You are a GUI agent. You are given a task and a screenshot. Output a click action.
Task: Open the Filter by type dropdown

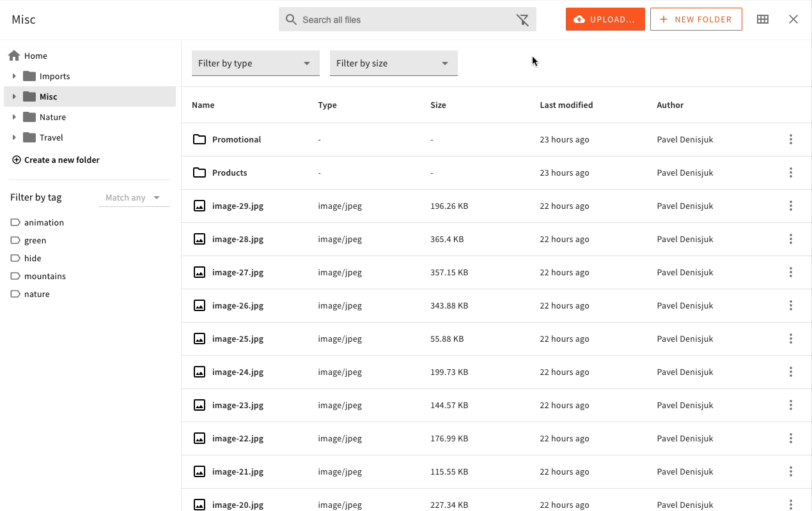click(x=255, y=63)
